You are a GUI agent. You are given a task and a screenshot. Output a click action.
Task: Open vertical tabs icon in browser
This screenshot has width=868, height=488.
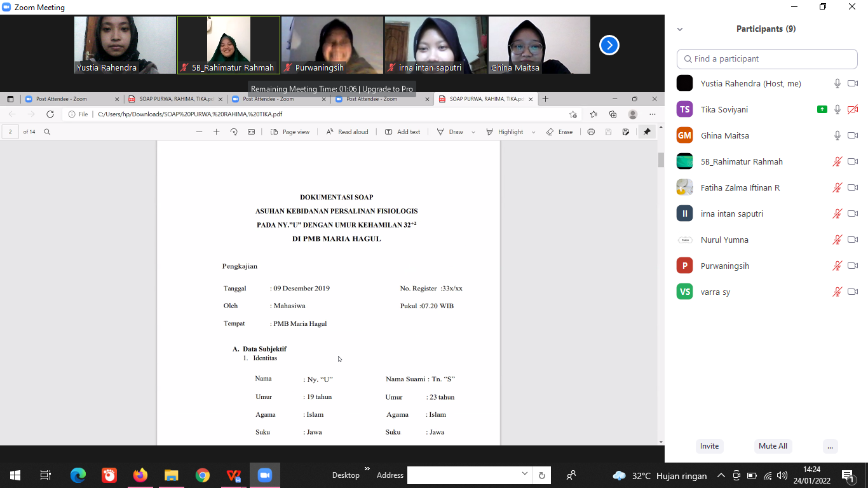tap(10, 99)
